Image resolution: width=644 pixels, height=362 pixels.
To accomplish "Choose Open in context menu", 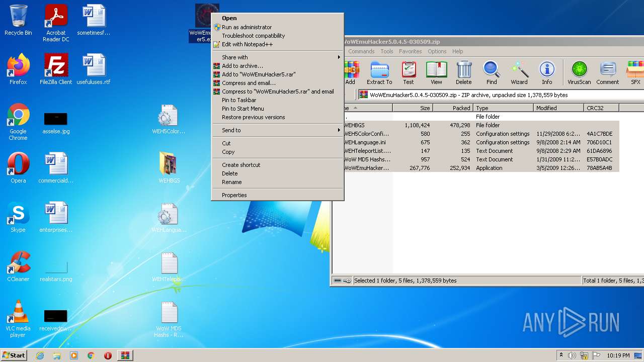I will (277, 18).
